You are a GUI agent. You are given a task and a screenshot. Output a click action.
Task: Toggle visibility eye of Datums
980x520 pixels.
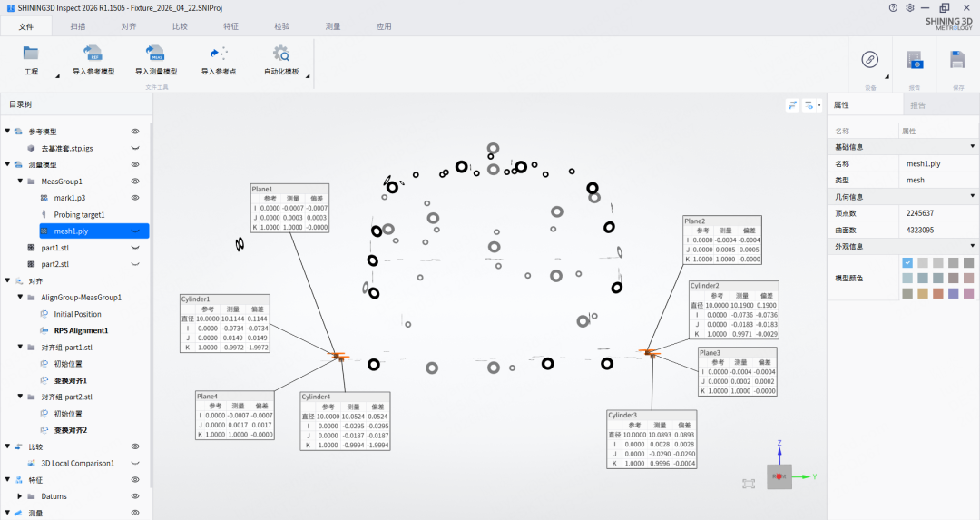tap(134, 496)
